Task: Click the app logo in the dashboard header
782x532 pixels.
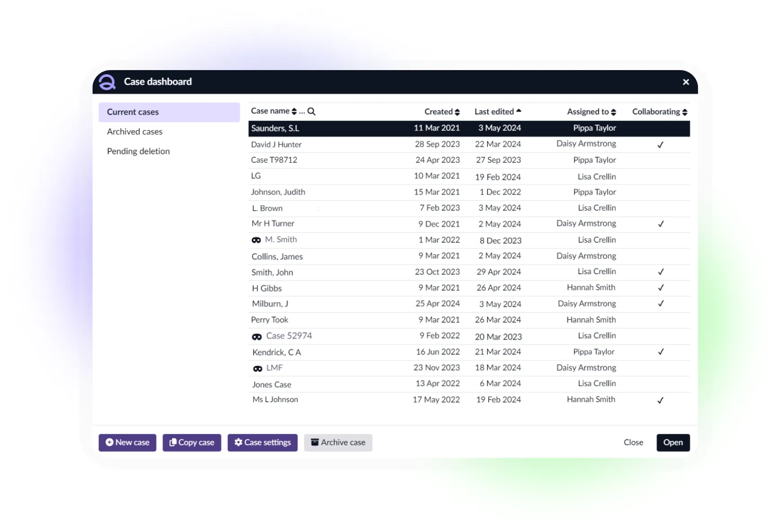Action: tap(107, 82)
